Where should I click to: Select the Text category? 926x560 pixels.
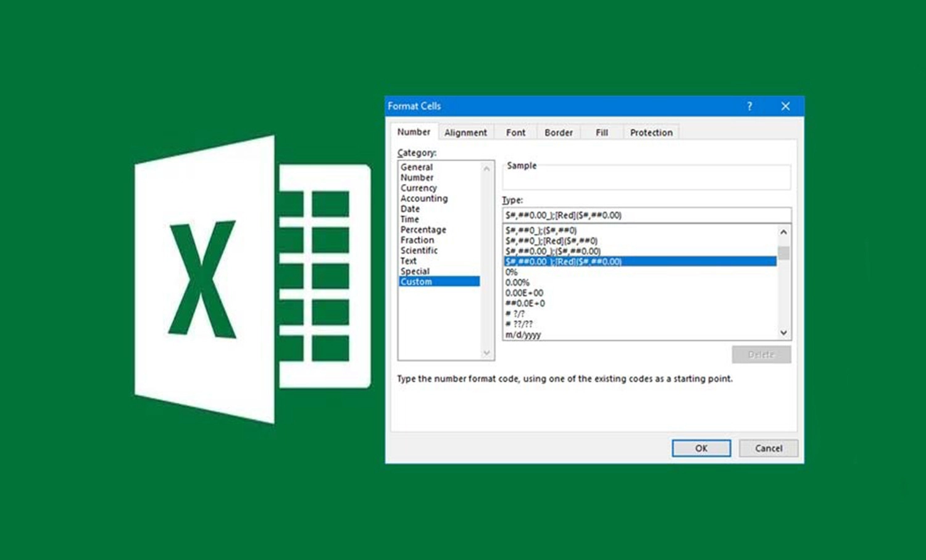tap(409, 261)
